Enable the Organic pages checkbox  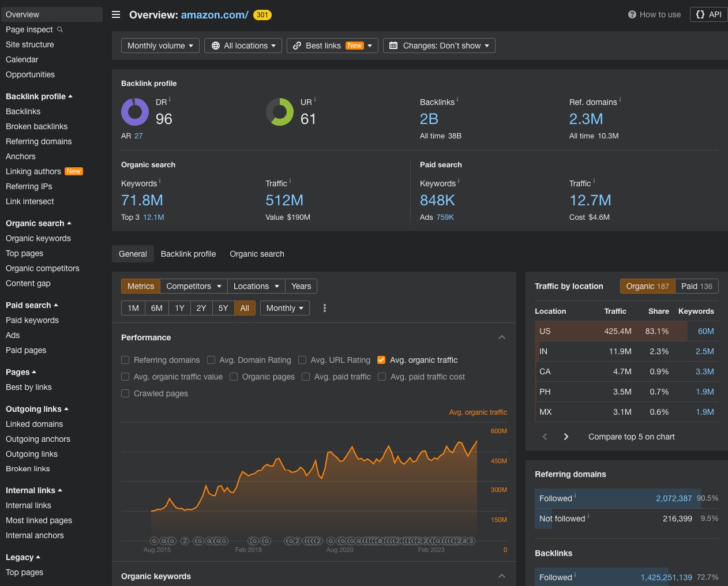pyautogui.click(x=234, y=377)
